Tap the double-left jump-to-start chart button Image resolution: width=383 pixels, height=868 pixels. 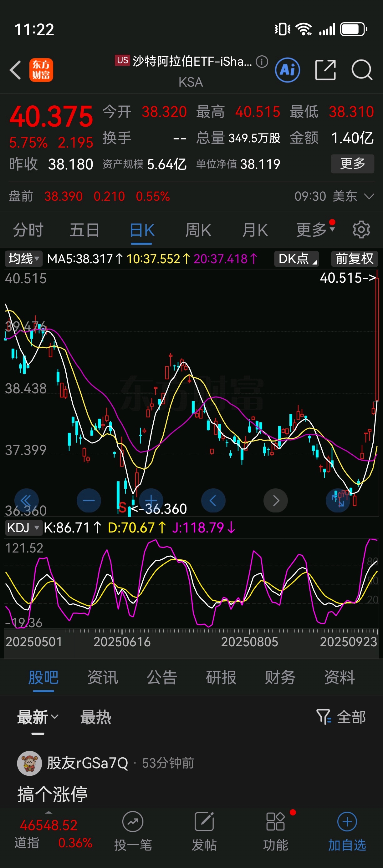tap(26, 500)
